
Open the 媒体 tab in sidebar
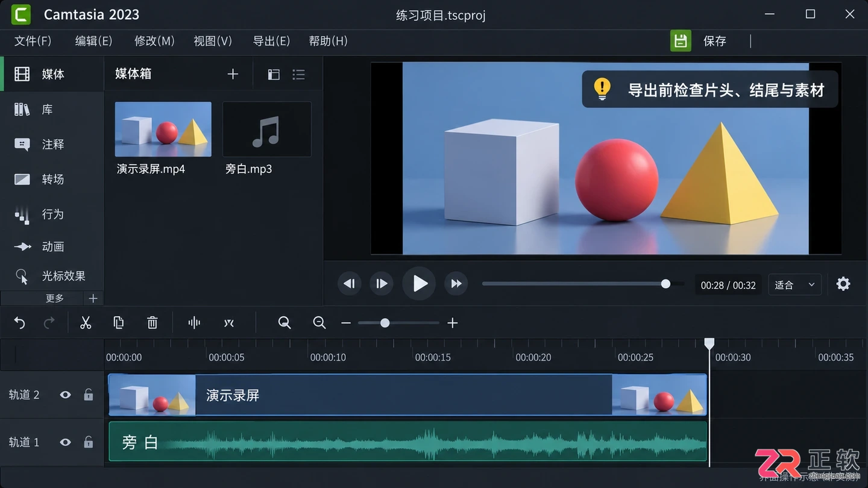click(52, 74)
